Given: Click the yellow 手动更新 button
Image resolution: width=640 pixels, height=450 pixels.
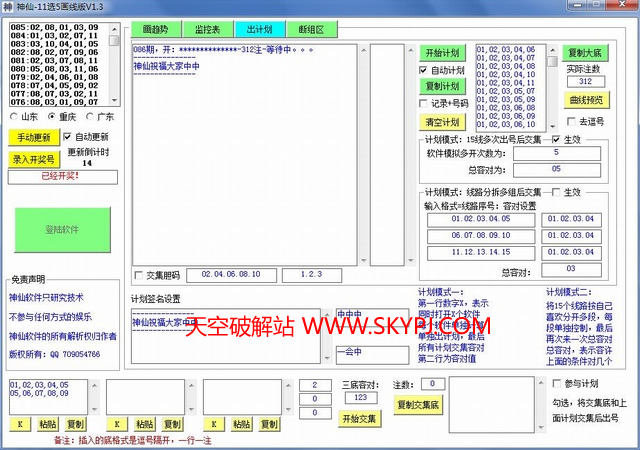Looking at the screenshot, I should (x=32, y=137).
